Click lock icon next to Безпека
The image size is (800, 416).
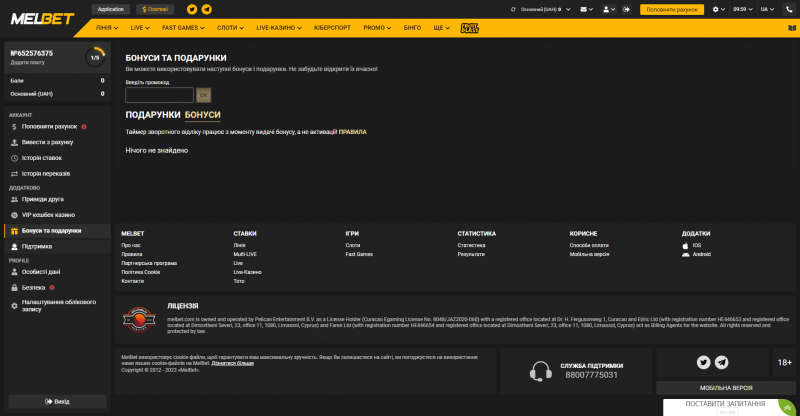tap(14, 287)
